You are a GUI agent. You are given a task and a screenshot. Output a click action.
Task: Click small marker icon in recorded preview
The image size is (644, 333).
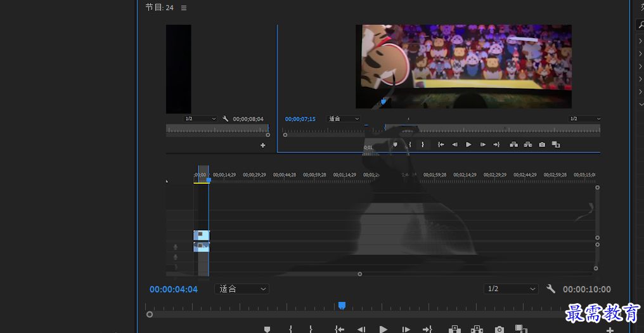395,145
